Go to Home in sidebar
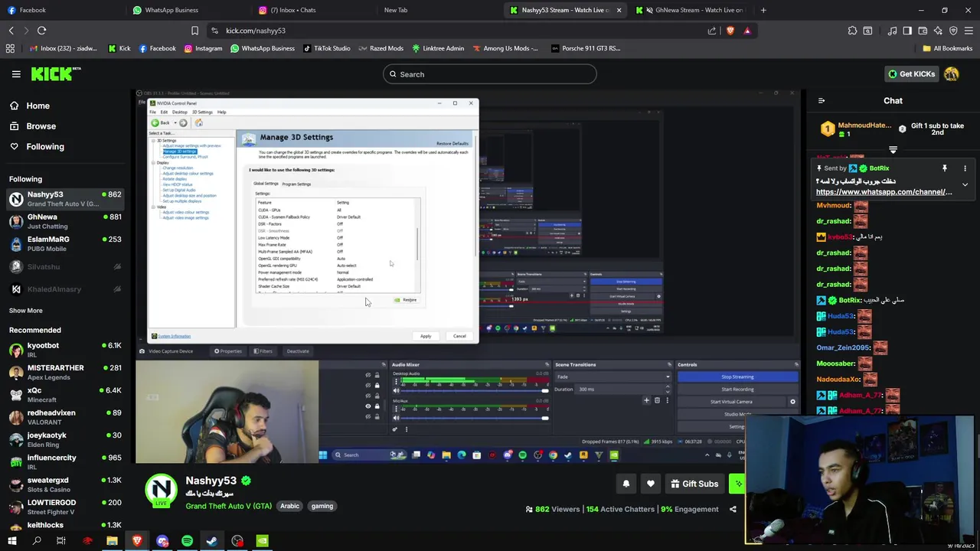 coord(29,106)
